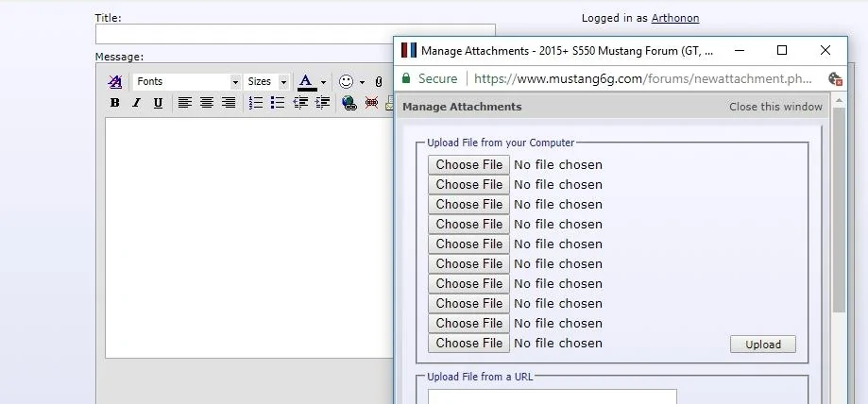Expand the text color picker arrow
This screenshot has width=868, height=404.
[x=323, y=82]
